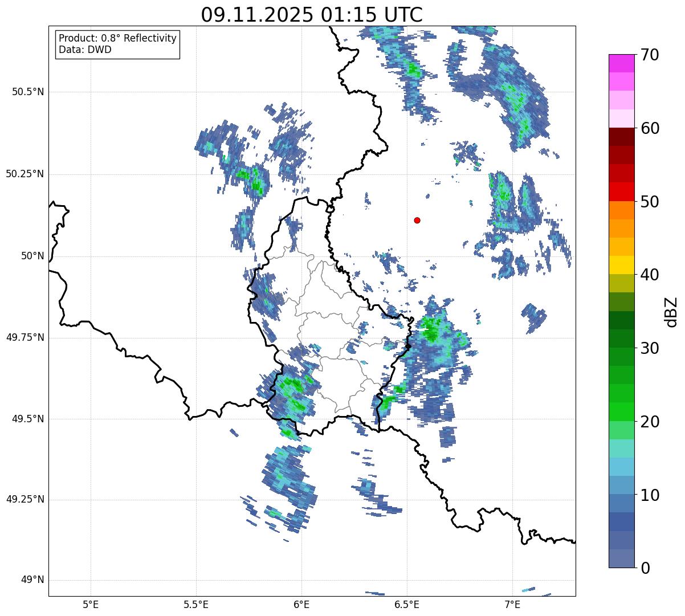Click the 6°E longitude label
685x616 pixels.
click(x=301, y=604)
